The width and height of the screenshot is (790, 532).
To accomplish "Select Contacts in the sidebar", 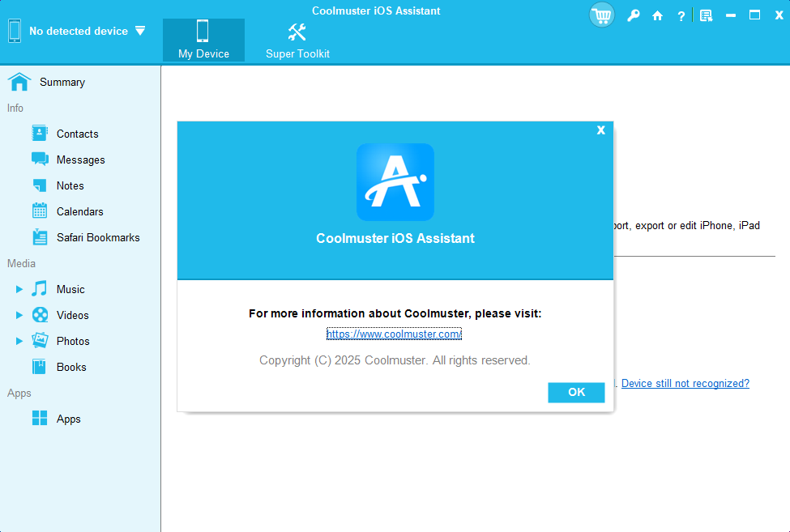I will pos(78,134).
